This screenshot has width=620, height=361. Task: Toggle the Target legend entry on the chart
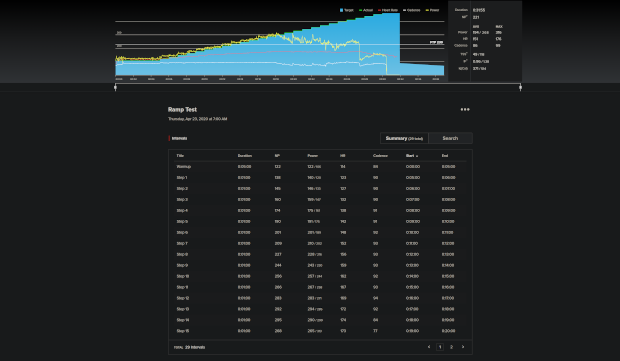[347, 10]
